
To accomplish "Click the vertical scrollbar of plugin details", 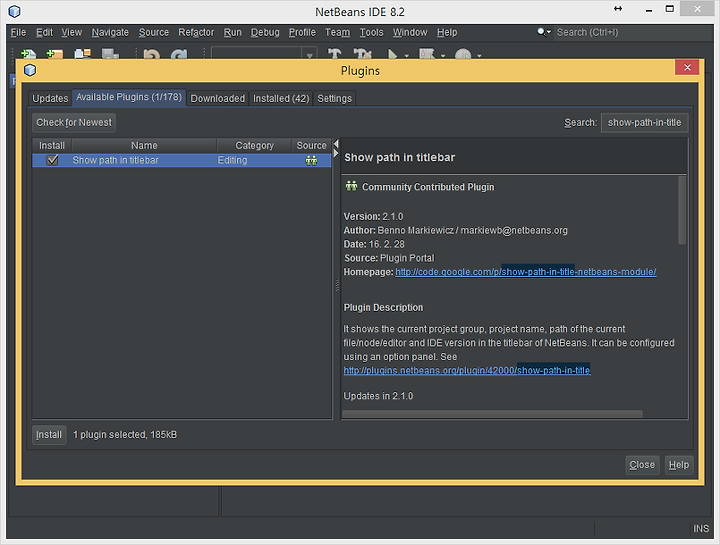I will (682, 210).
